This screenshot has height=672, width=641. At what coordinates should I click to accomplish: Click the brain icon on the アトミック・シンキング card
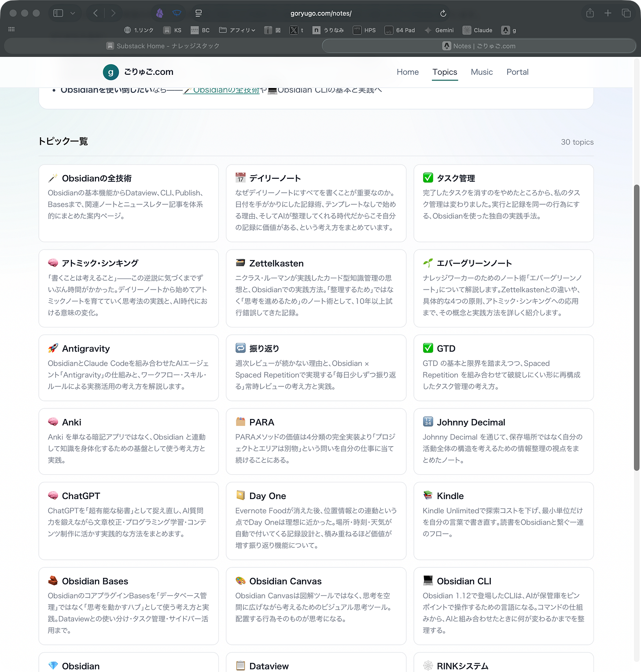point(53,263)
